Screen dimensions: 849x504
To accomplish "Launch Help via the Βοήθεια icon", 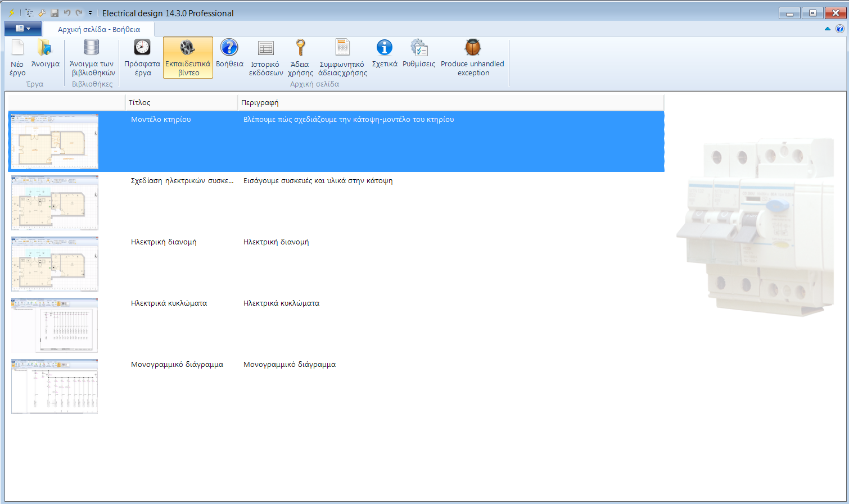I will point(228,56).
